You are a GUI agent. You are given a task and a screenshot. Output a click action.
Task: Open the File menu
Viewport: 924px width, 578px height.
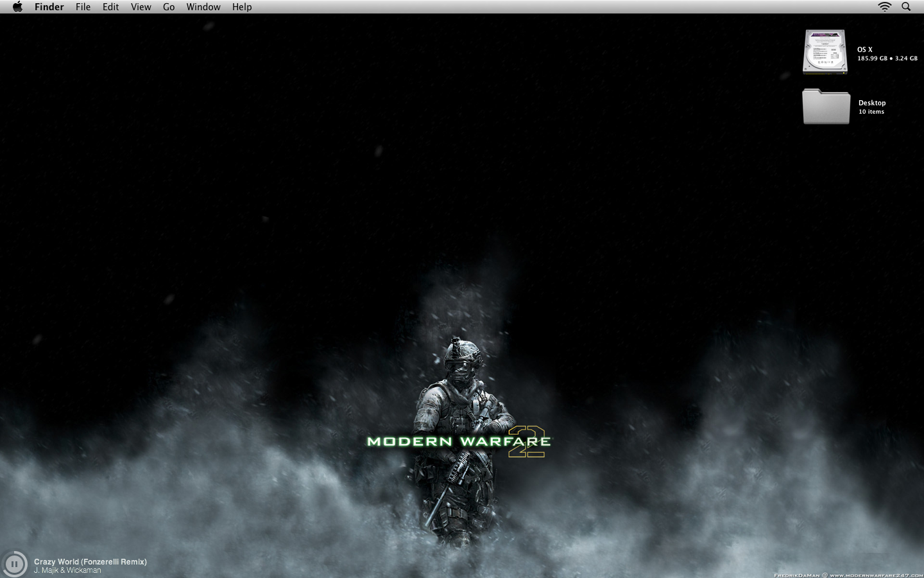click(83, 7)
